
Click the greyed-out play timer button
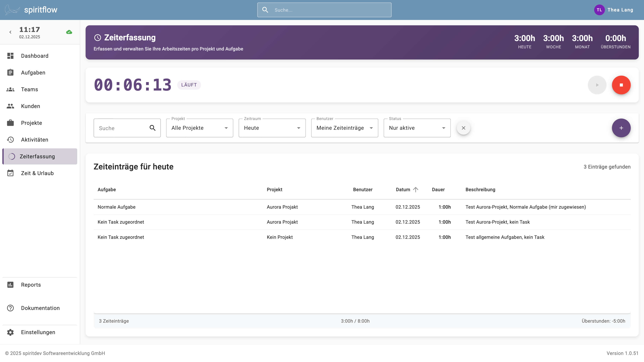click(597, 85)
